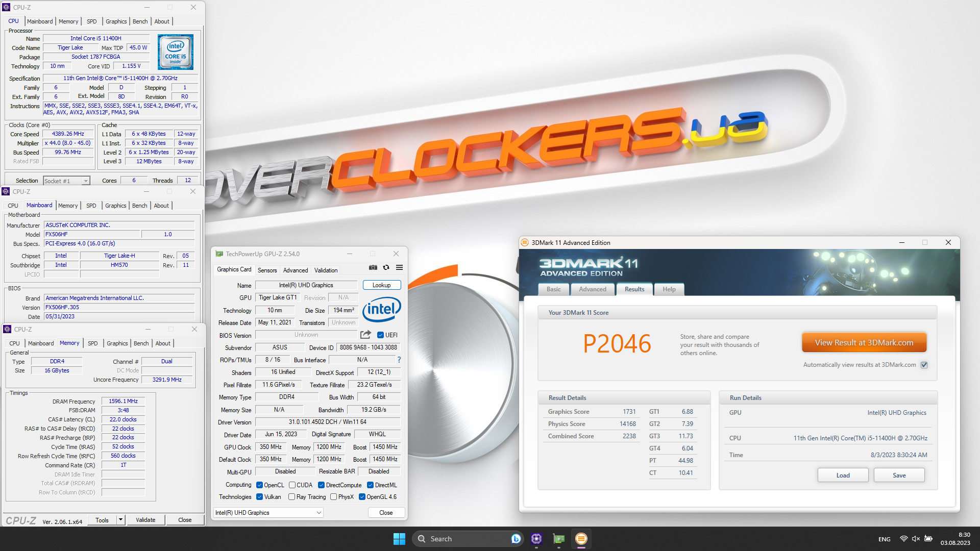Open the Advanced tab in 3DMark 11
Screen dimensions: 980x551
593,289
